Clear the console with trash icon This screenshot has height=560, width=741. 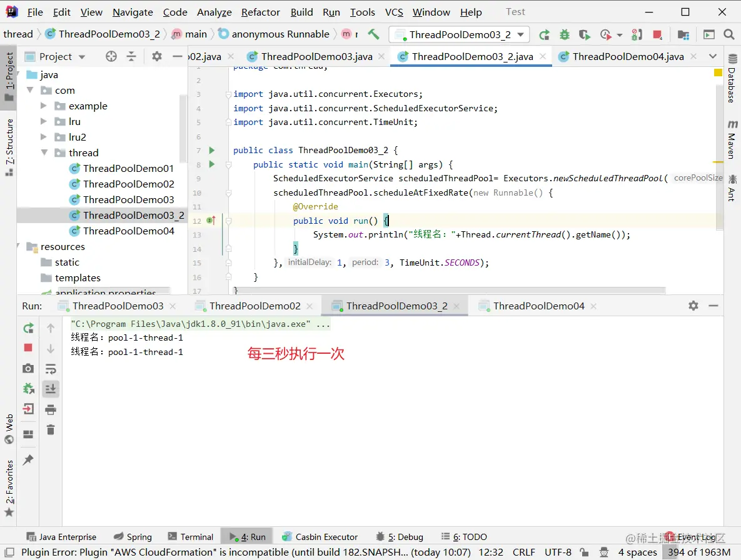pos(51,429)
